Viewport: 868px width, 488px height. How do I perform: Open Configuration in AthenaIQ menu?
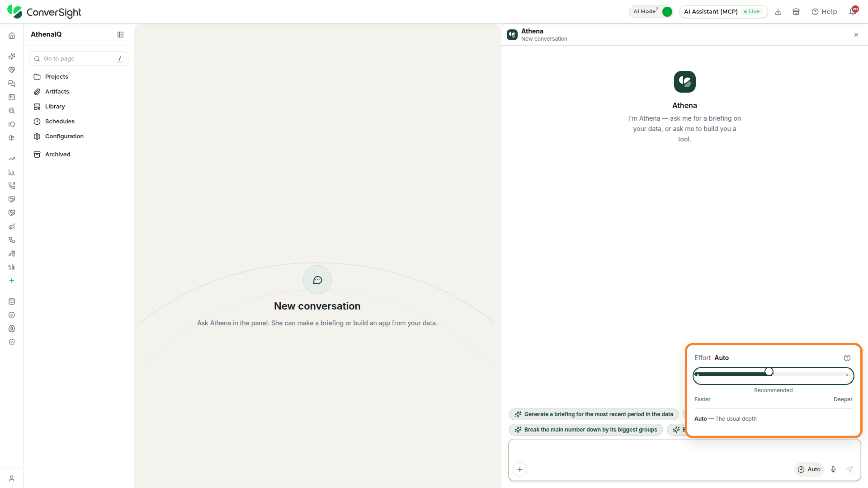tap(79, 136)
